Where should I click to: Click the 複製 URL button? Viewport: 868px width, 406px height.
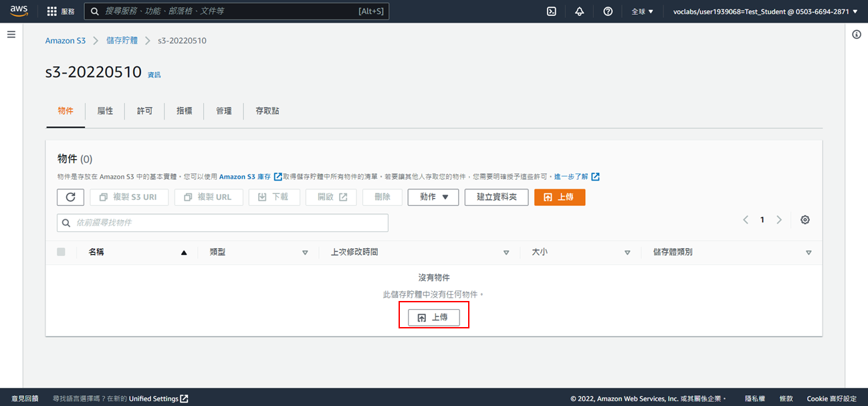[x=209, y=197]
